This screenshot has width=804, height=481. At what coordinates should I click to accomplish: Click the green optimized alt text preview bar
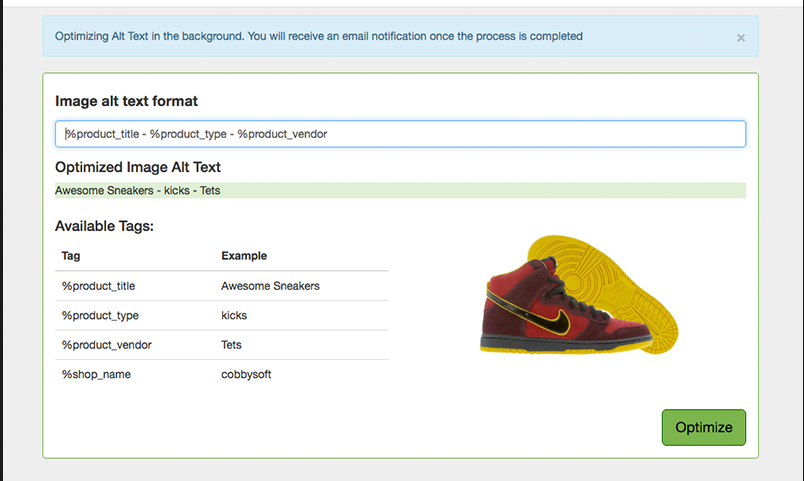[x=400, y=191]
